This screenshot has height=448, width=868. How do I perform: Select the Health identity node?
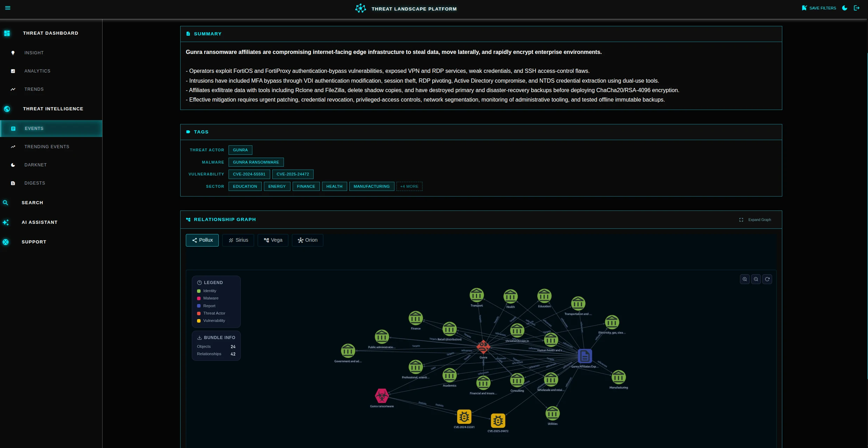[x=511, y=297]
